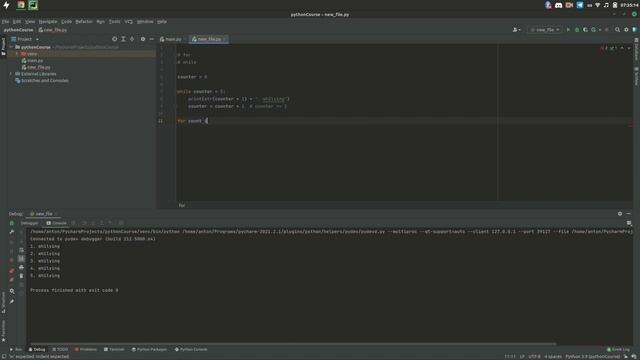Expand External Libraries node
Viewport: 640px width, 360px height.
coord(11,74)
